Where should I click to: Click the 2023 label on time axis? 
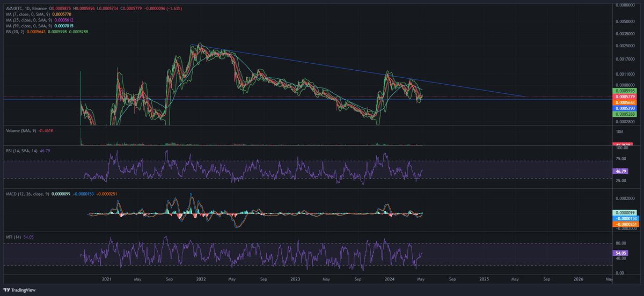point(295,279)
